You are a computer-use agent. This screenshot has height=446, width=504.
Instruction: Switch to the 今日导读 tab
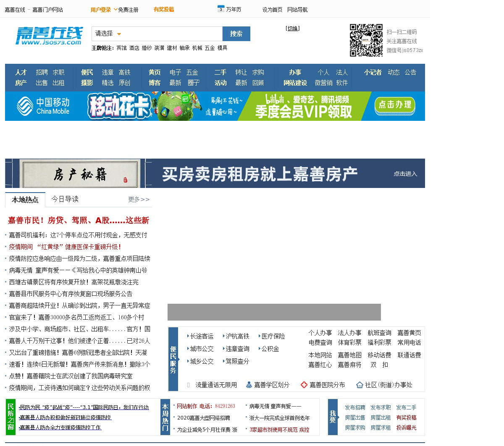(65, 199)
